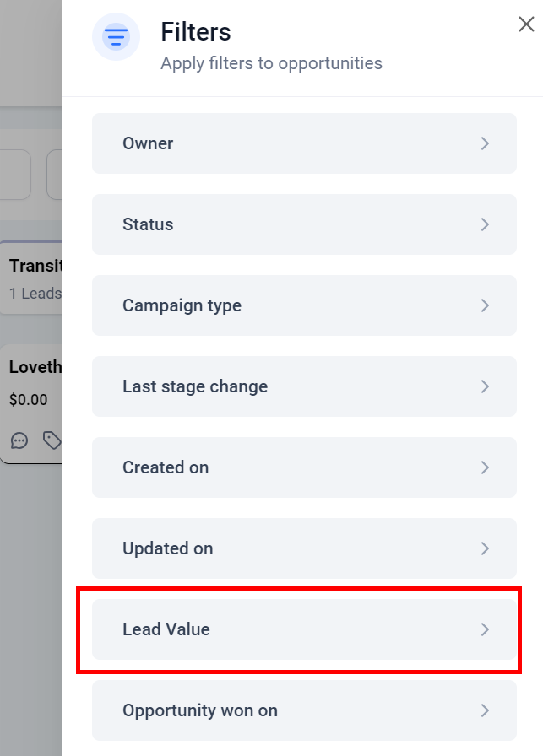The width and height of the screenshot is (543, 756).
Task: Open the Campaign type filter
Action: tap(304, 305)
